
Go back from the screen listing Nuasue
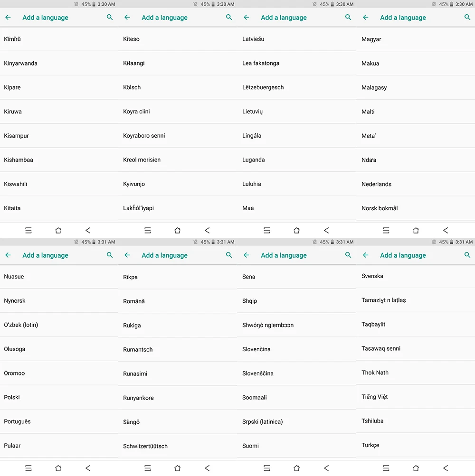coord(8,255)
